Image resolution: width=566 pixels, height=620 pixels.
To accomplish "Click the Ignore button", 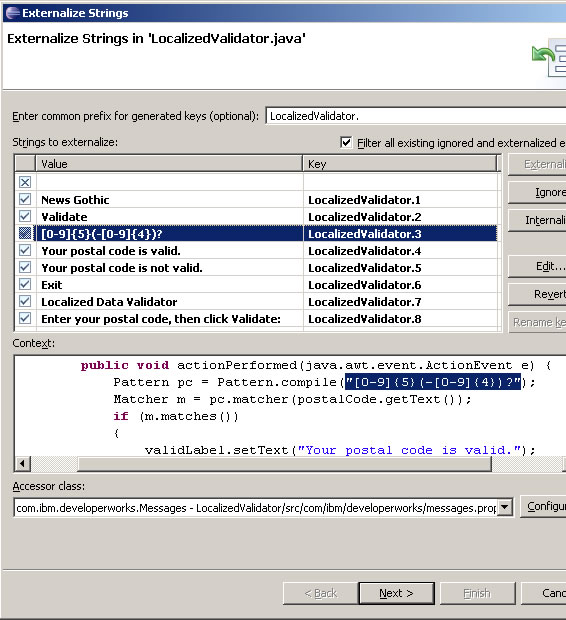I will [537, 193].
